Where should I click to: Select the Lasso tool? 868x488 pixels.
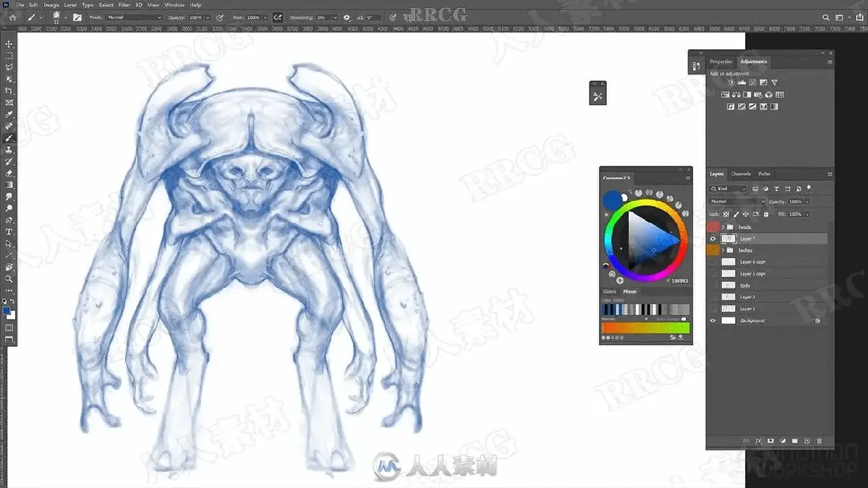[9, 67]
